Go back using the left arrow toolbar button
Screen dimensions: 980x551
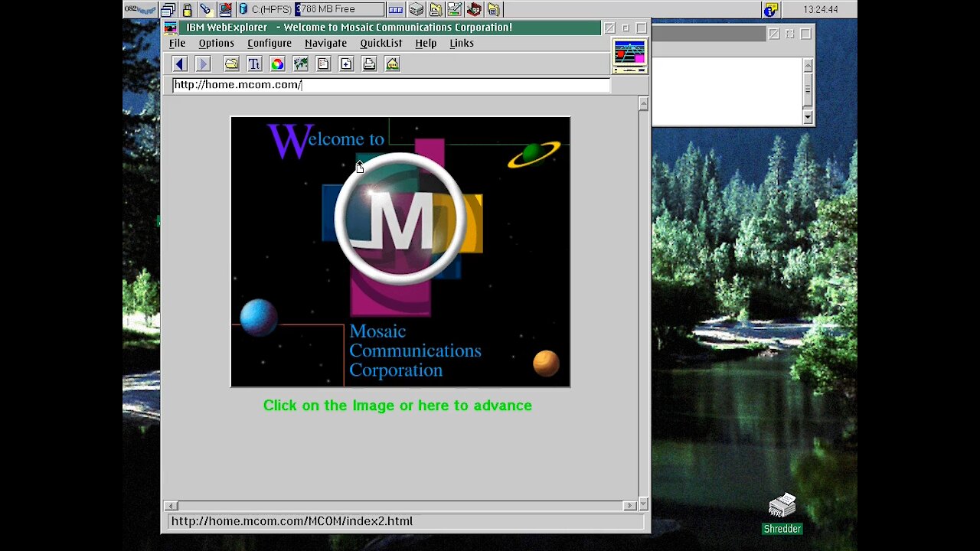tap(180, 64)
